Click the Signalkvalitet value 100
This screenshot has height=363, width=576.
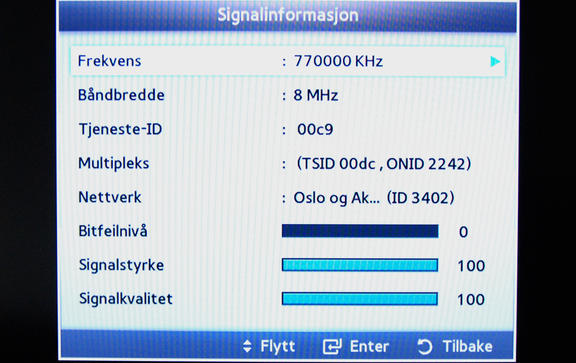pos(471,299)
